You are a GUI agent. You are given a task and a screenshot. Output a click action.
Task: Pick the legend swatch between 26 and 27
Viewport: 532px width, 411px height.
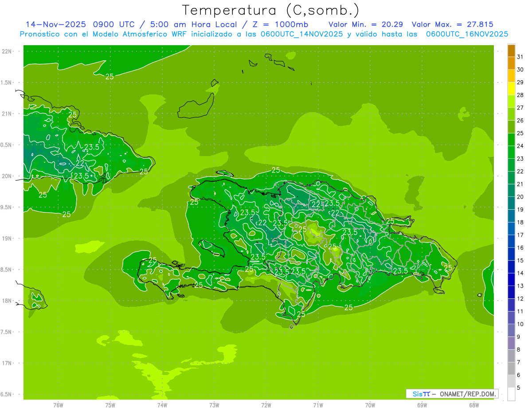(x=511, y=114)
